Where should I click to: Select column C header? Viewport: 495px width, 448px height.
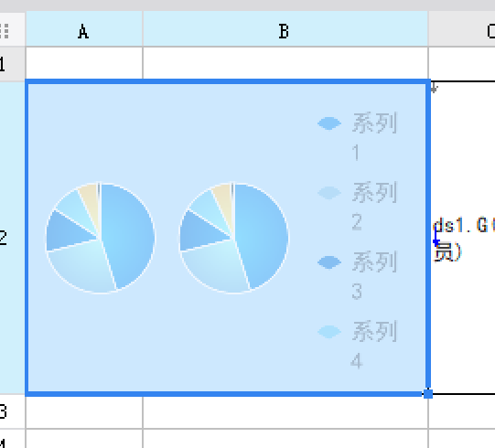click(x=462, y=29)
